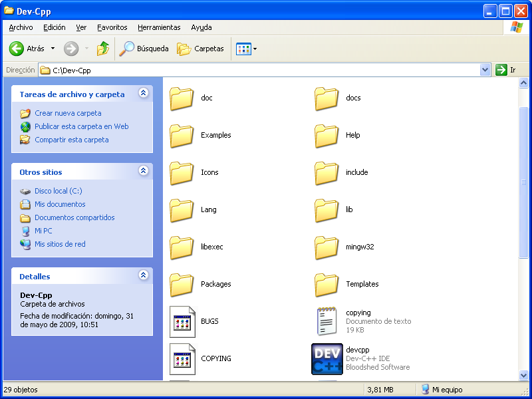Collapse the Detalles panel
Image resolution: width=532 pixels, height=399 pixels.
coord(144,275)
